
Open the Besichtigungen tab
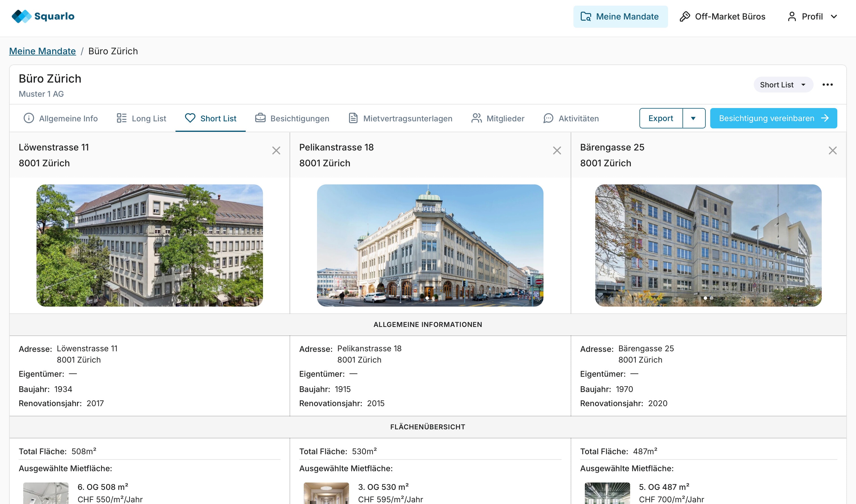click(292, 119)
